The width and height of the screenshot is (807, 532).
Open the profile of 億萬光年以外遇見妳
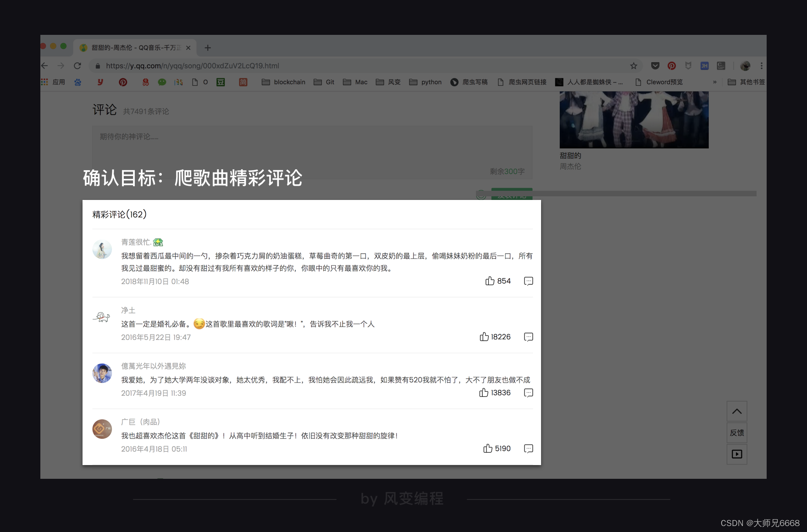pos(154,366)
